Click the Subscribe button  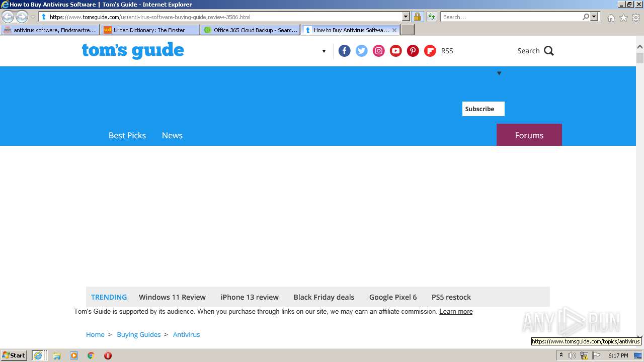coord(483,109)
